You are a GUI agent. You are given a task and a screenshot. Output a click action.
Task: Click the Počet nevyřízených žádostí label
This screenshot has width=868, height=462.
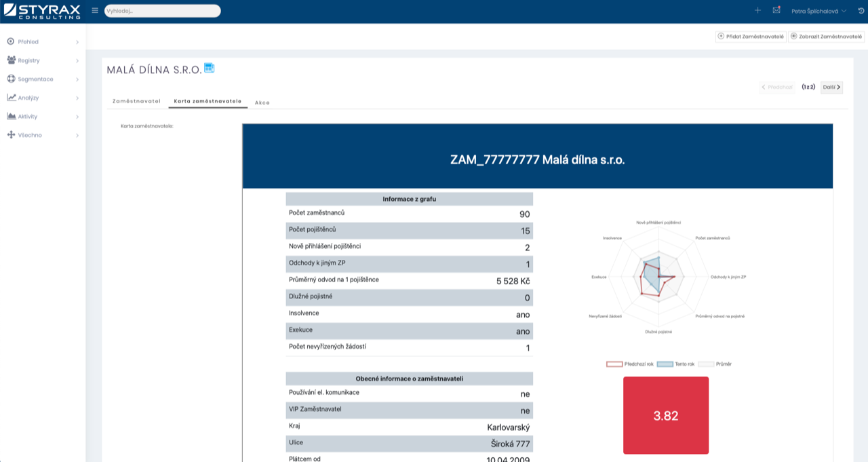[328, 347]
